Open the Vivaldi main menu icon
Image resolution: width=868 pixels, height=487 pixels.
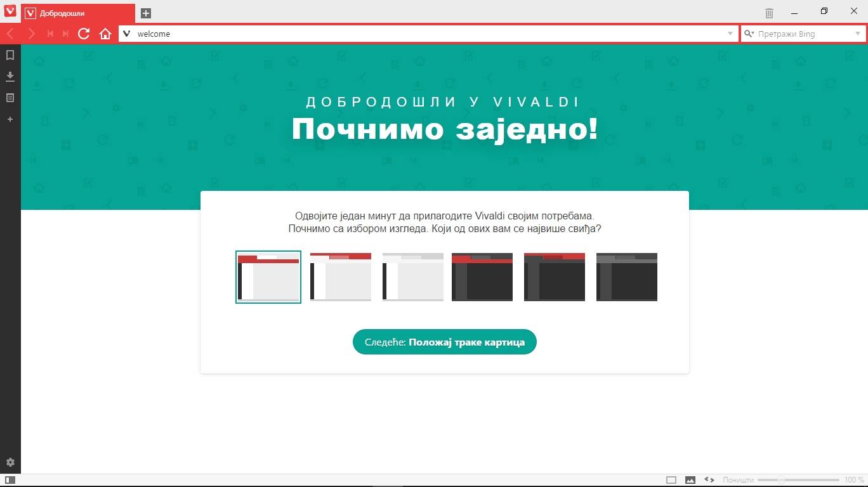pyautogui.click(x=10, y=12)
